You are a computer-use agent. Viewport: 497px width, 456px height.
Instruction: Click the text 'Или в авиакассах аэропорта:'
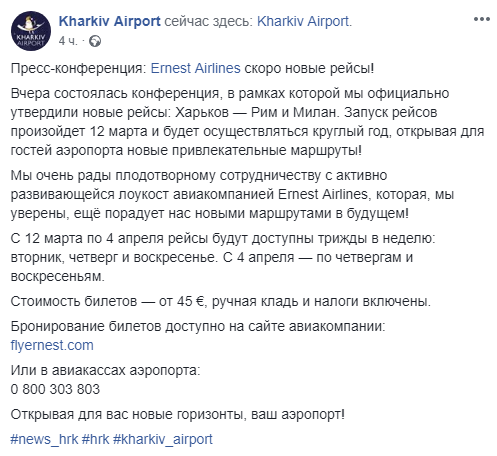(106, 370)
